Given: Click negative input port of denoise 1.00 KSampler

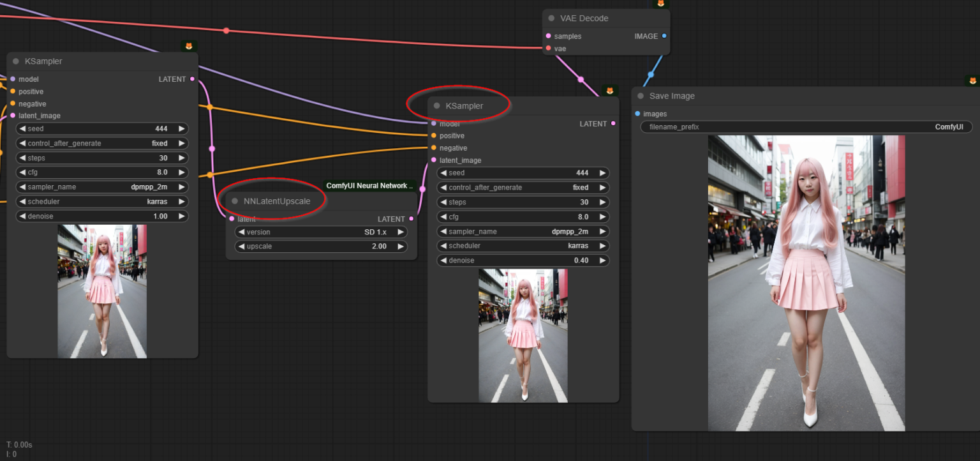Looking at the screenshot, I should pyautogui.click(x=13, y=104).
